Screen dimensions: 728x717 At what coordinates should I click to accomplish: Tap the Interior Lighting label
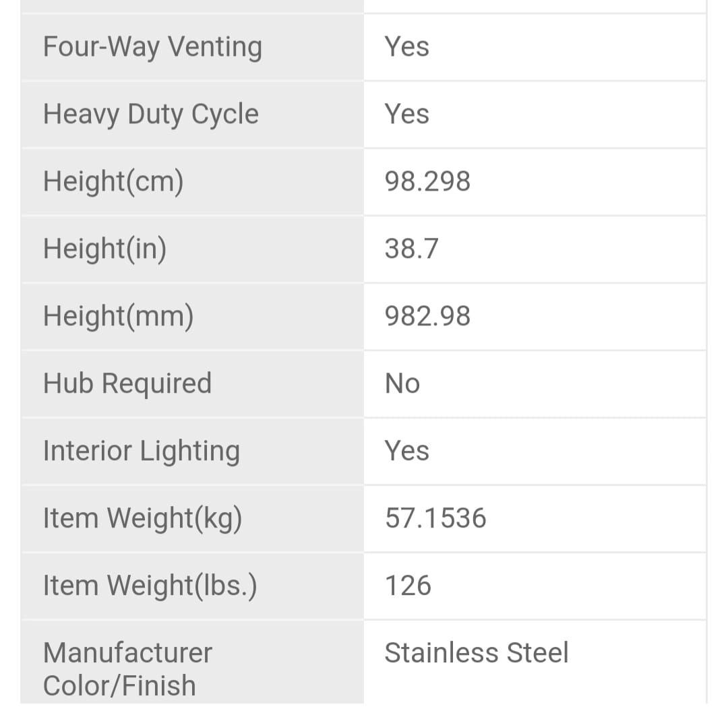coord(141,451)
